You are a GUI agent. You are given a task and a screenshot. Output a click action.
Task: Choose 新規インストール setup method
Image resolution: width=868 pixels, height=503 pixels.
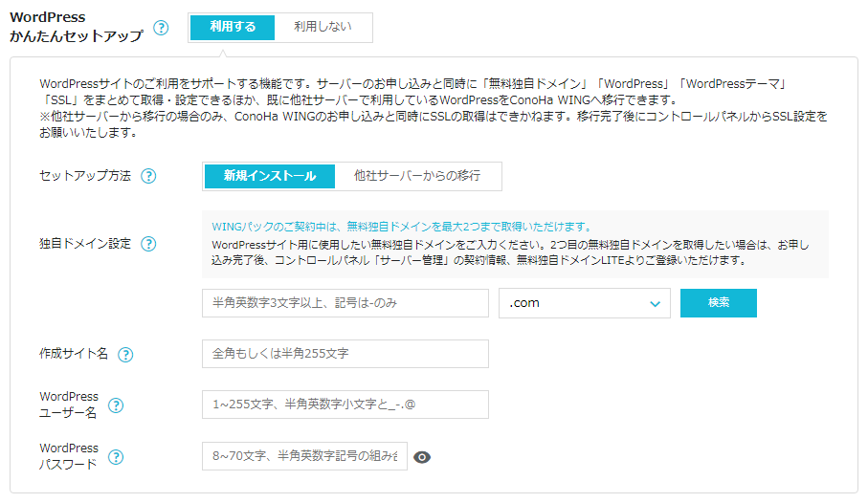(x=270, y=176)
